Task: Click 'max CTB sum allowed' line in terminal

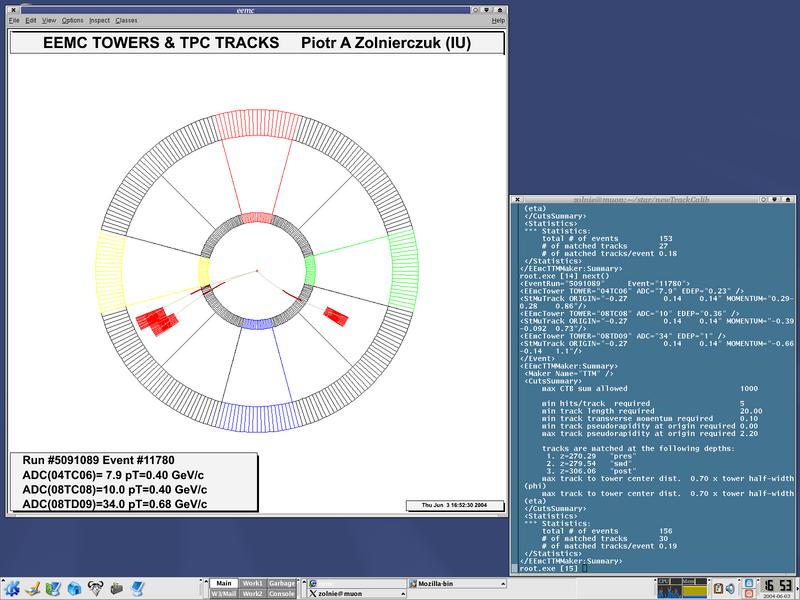Action: (x=649, y=388)
